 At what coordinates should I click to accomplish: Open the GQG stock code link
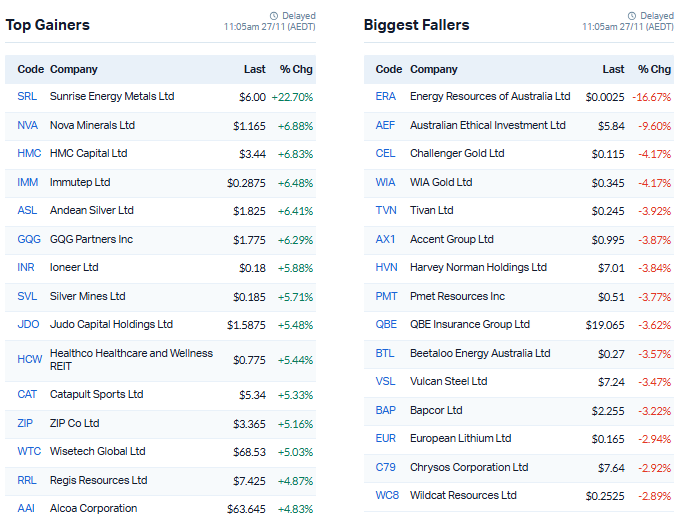(x=29, y=239)
